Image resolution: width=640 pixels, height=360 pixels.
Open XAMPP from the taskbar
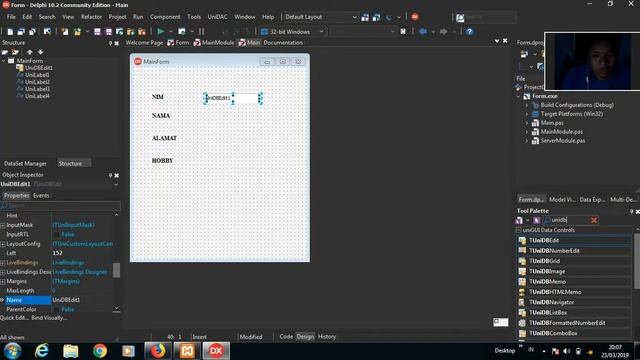pyautogui.click(x=187, y=351)
